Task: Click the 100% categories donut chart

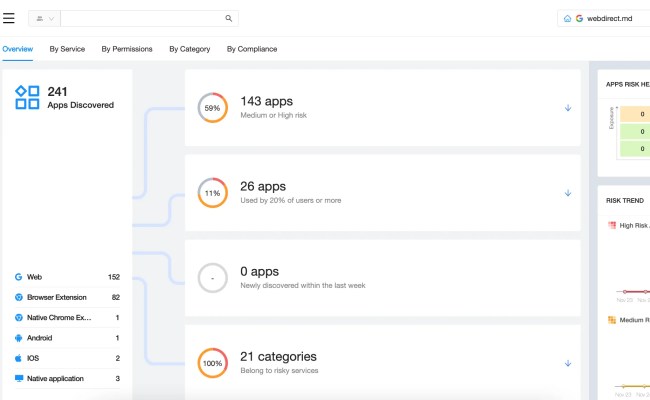Action: [212, 363]
